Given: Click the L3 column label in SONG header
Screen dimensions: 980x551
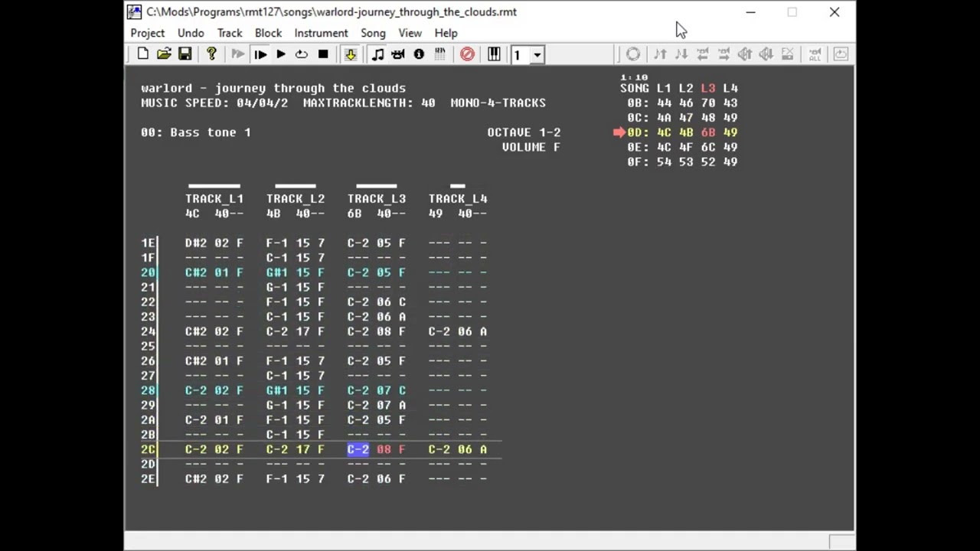Looking at the screenshot, I should point(708,88).
